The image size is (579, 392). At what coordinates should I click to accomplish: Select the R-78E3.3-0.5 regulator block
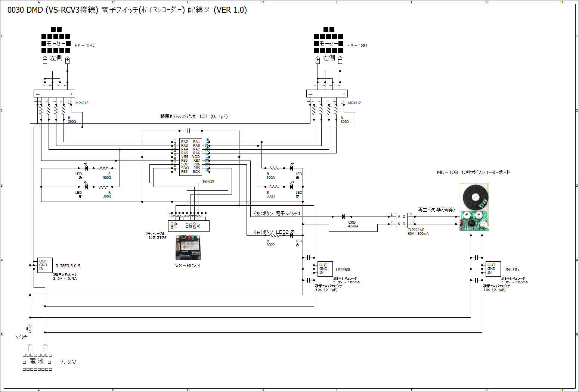coord(45,265)
